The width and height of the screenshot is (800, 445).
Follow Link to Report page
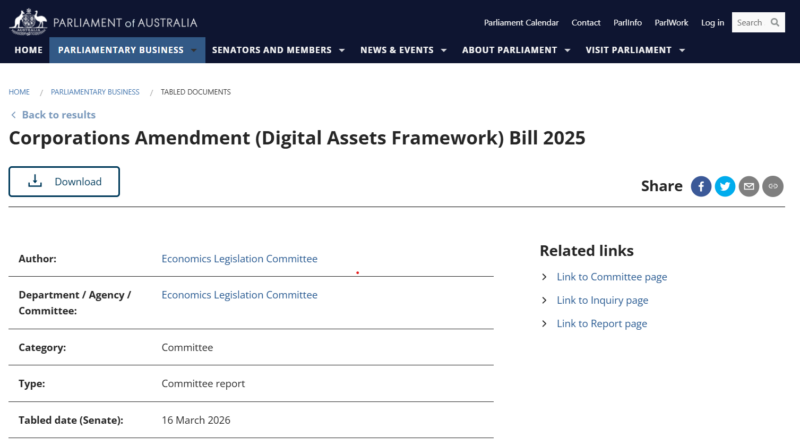[x=601, y=323]
